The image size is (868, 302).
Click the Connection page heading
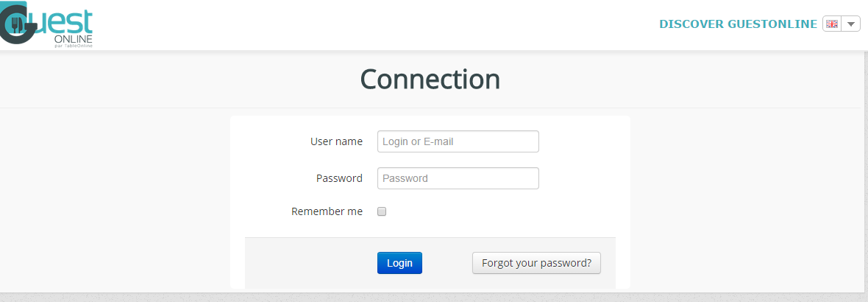point(430,79)
